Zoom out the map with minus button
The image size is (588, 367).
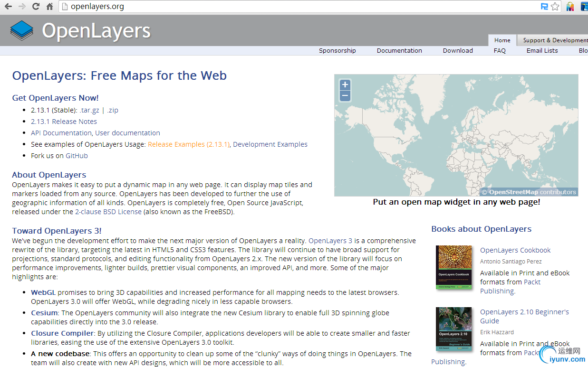tap(345, 96)
